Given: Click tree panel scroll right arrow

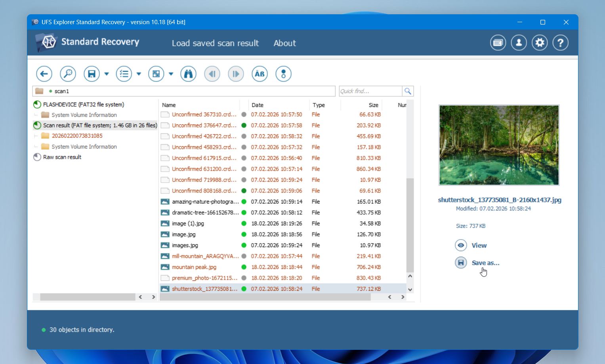Looking at the screenshot, I should point(153,297).
